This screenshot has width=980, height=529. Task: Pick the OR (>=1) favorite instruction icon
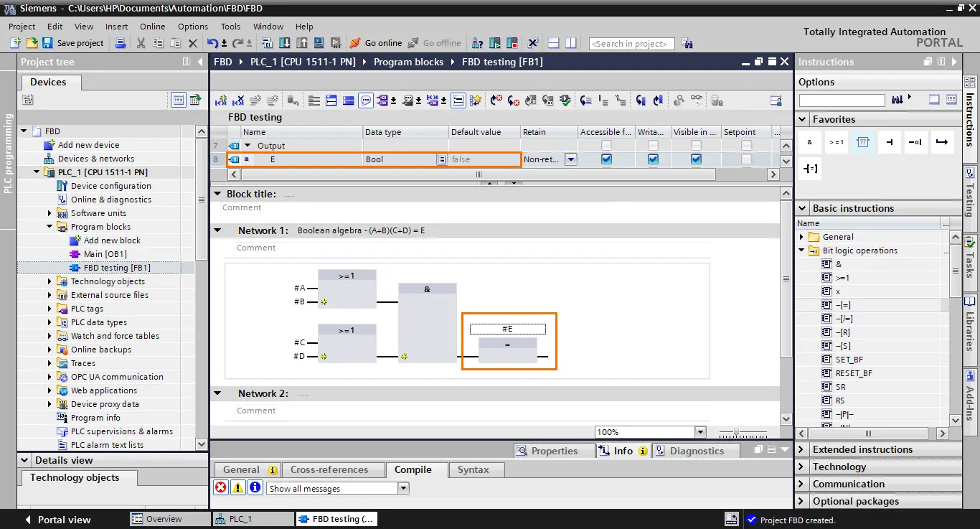coord(837,142)
